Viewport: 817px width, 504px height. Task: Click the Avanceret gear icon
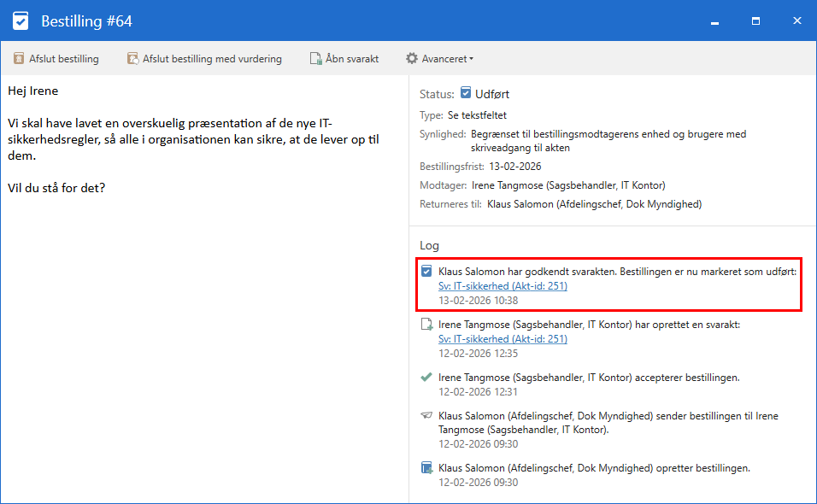[412, 59]
